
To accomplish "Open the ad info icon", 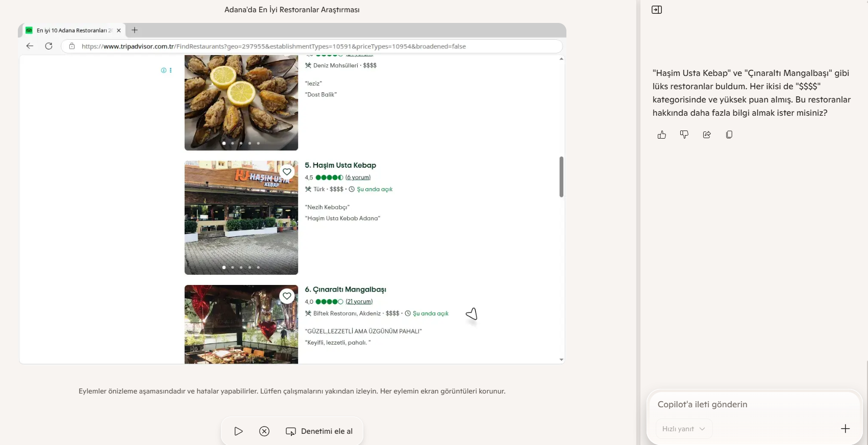I will (163, 70).
